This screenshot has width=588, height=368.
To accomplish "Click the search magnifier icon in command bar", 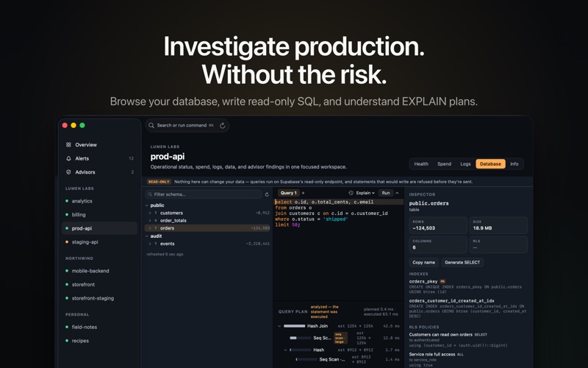I will click(151, 125).
